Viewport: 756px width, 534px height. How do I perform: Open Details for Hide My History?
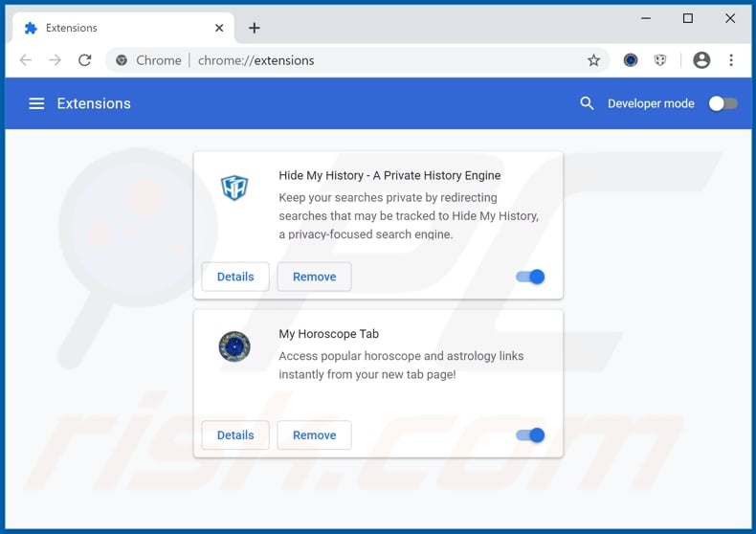click(x=235, y=277)
